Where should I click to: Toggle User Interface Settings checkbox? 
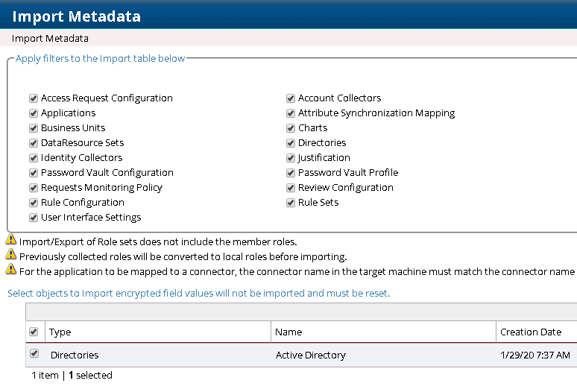tap(34, 218)
